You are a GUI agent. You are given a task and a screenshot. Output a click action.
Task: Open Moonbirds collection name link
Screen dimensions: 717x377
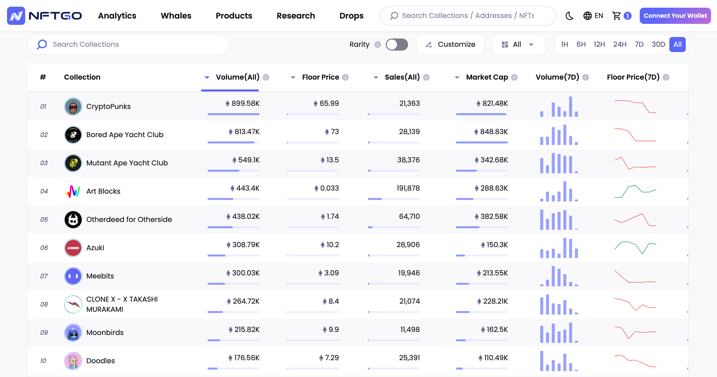[105, 333]
